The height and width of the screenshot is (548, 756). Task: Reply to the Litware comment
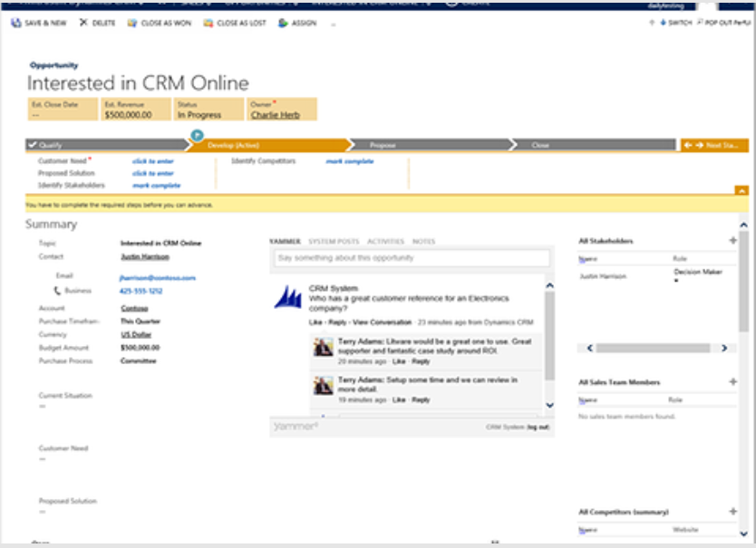coord(421,361)
